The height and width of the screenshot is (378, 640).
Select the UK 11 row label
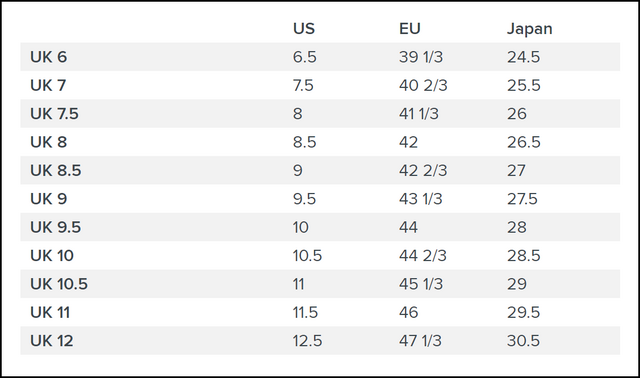50,312
